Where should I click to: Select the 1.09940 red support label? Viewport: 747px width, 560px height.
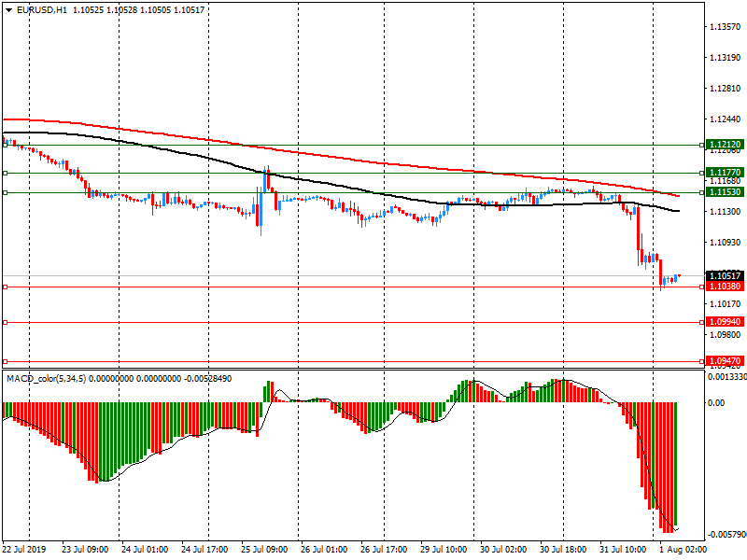(x=725, y=322)
